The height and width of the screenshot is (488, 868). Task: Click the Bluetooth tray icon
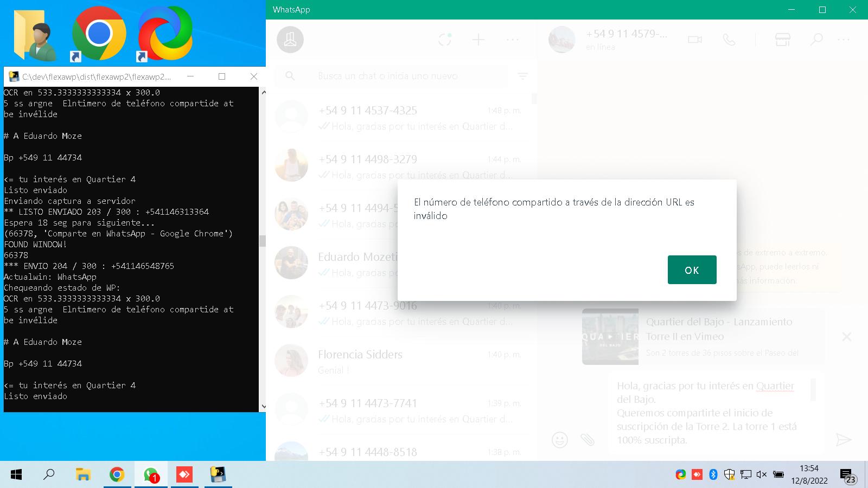(x=713, y=475)
